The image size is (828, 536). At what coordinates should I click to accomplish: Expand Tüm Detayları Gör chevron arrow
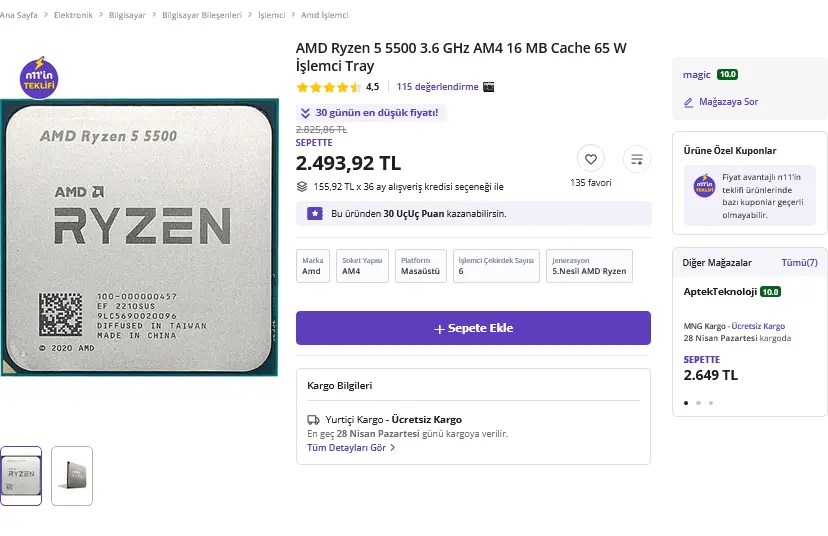pyautogui.click(x=392, y=447)
